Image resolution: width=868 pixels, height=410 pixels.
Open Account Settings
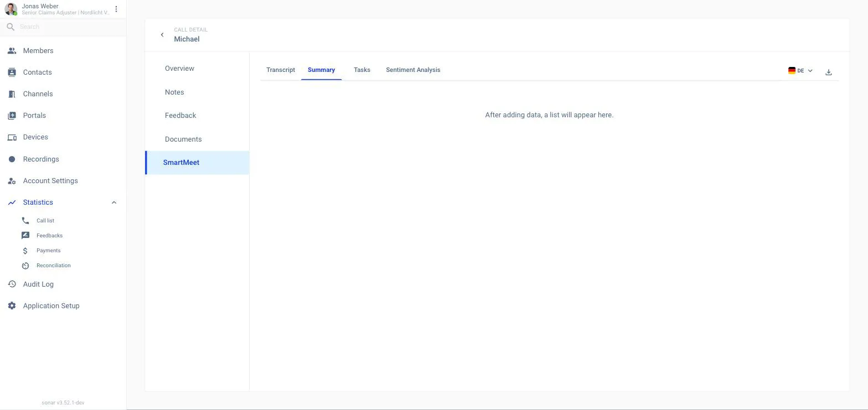click(x=50, y=181)
